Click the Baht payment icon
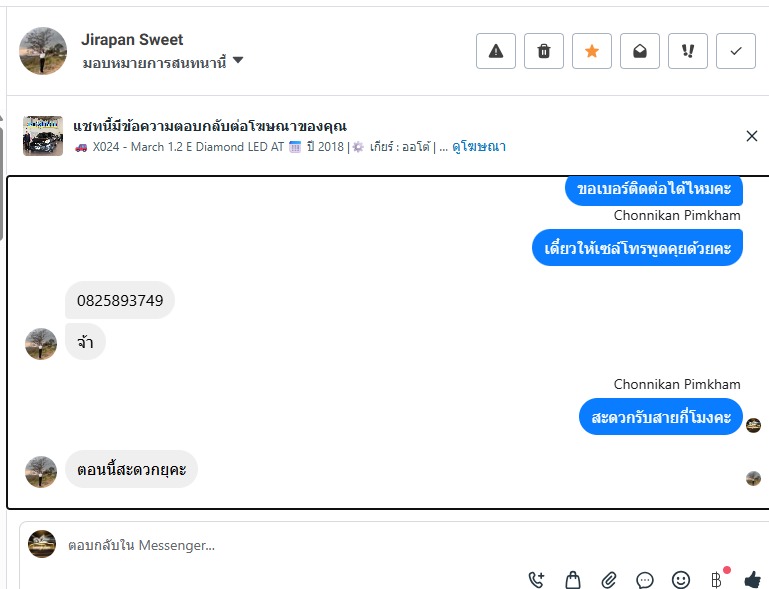Screen dimensions: 769x589 (x=716, y=579)
